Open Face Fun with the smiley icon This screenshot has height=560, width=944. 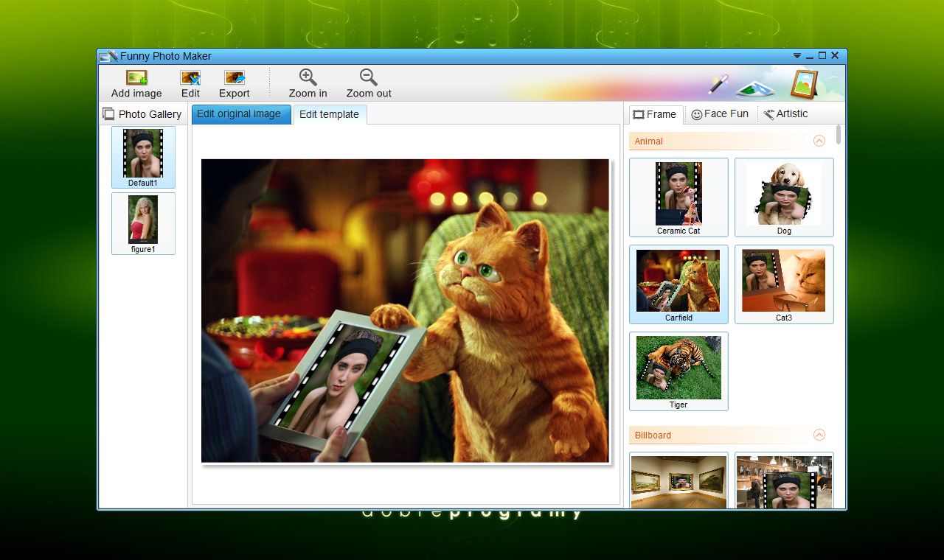point(696,113)
